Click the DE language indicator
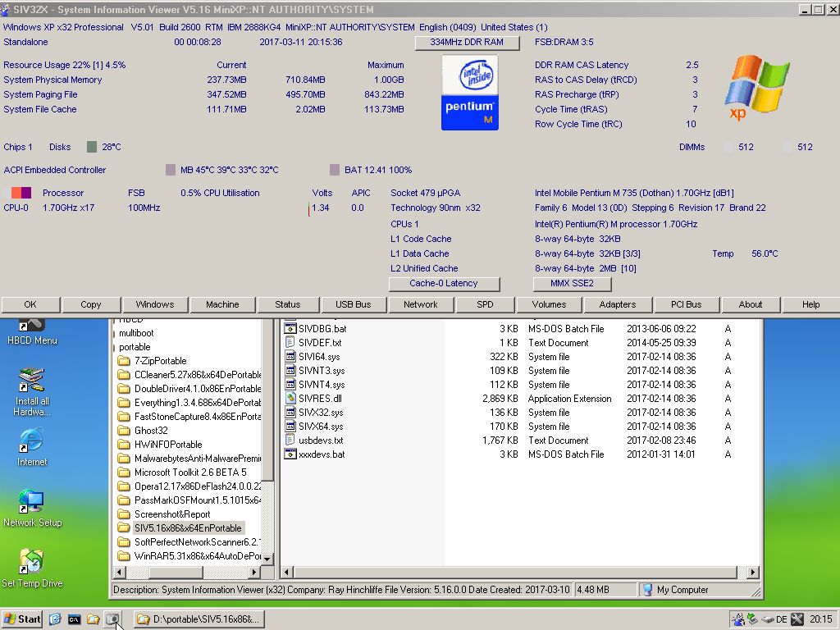The width and height of the screenshot is (840, 630). point(782,620)
